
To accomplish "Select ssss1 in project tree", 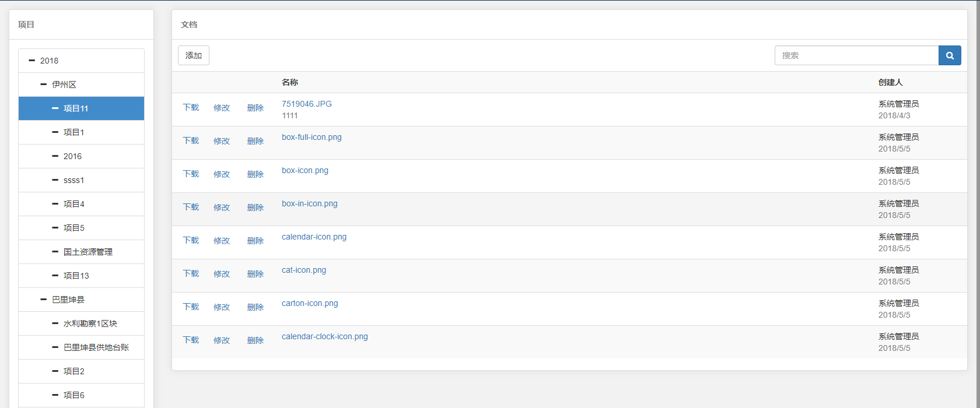I will (73, 180).
